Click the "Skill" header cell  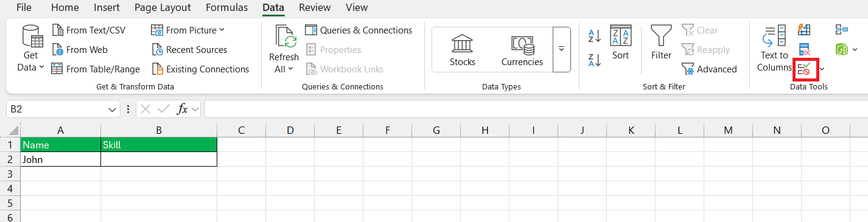(159, 145)
